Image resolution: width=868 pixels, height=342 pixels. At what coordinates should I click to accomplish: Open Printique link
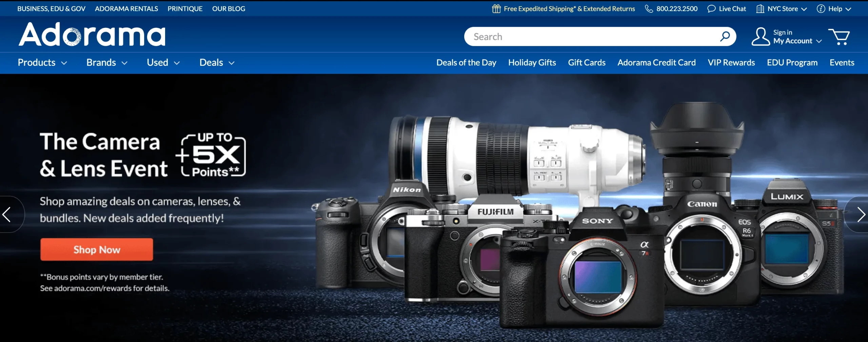[185, 9]
